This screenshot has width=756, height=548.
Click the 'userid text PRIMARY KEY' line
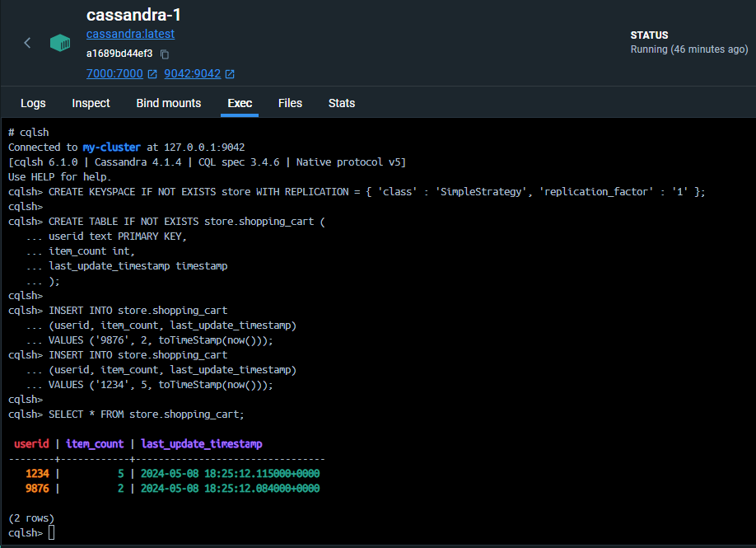[106, 237]
